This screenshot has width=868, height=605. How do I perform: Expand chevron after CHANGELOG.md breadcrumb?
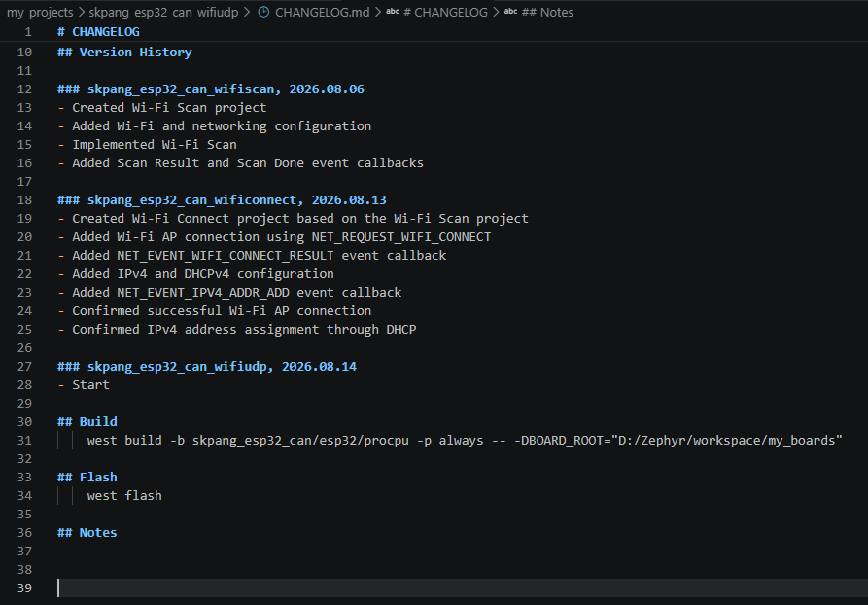pyautogui.click(x=377, y=13)
